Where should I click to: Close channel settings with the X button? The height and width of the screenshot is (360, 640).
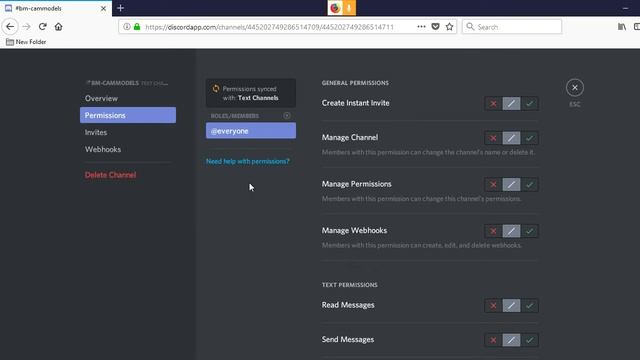tap(575, 87)
